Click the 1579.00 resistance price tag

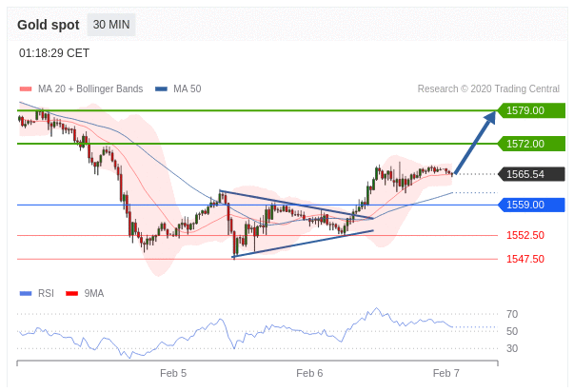(531, 110)
